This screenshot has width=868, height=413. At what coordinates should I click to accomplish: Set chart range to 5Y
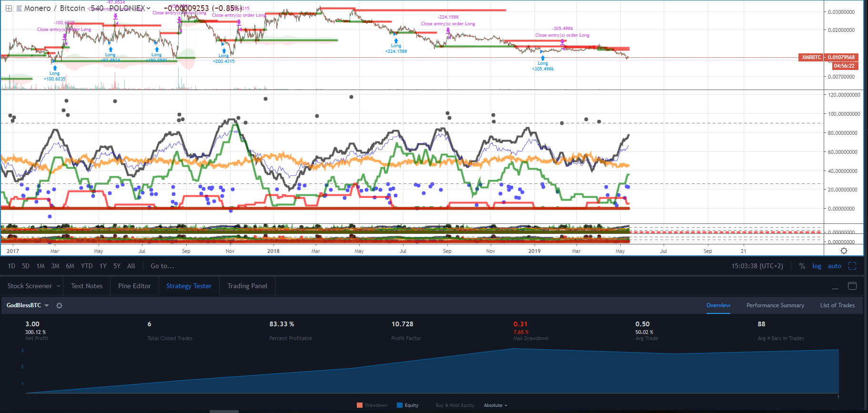[117, 266]
